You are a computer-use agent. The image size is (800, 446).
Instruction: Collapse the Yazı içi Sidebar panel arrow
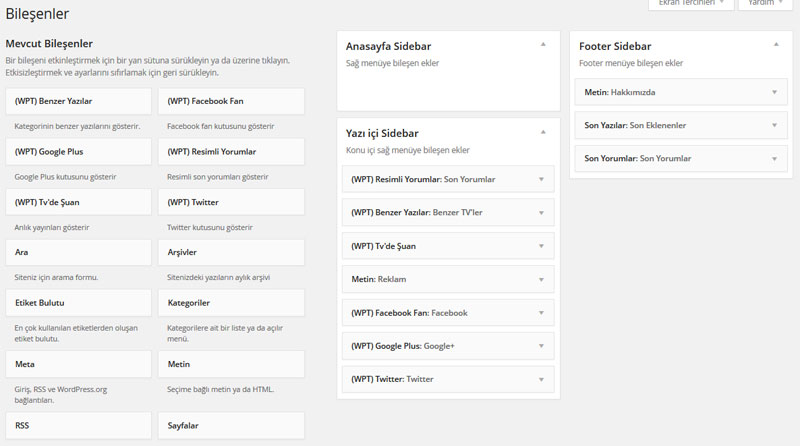543,132
